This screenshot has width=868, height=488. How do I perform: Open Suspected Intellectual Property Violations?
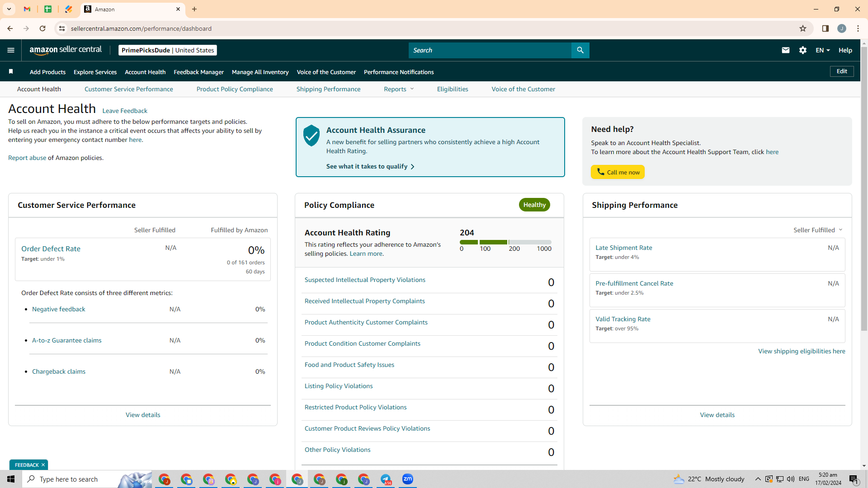pyautogui.click(x=365, y=280)
